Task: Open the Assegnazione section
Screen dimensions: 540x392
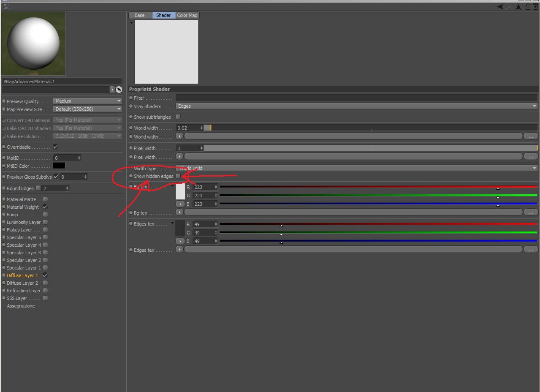Action: coord(21,306)
